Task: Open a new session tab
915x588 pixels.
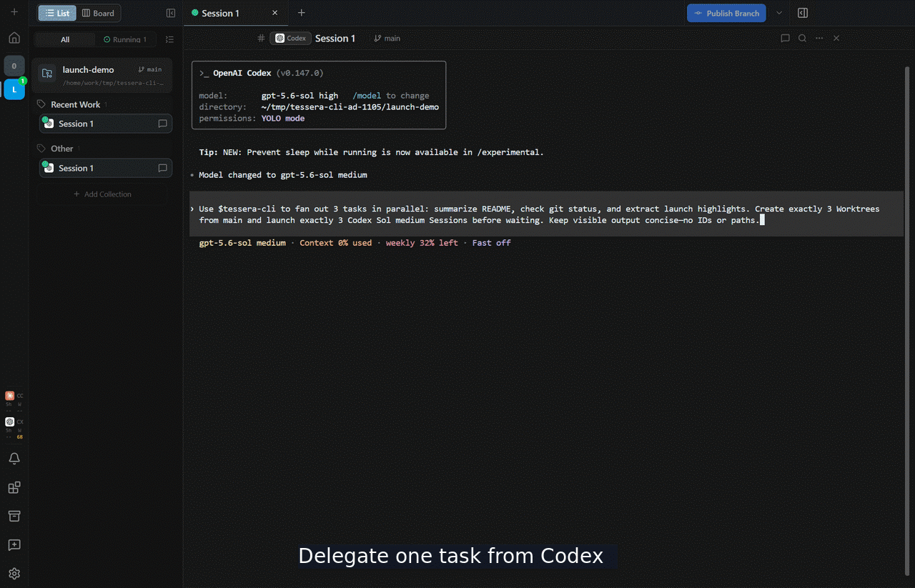Action: coord(301,13)
